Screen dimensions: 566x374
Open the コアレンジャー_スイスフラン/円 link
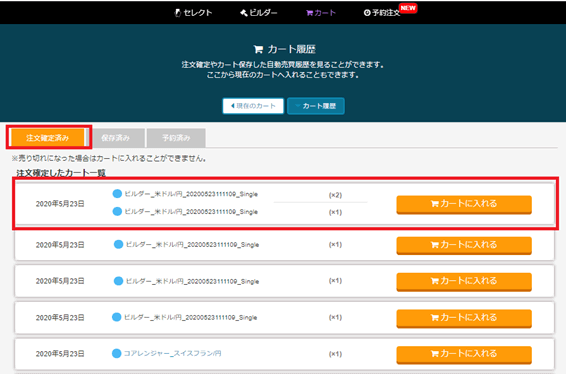coord(173,353)
